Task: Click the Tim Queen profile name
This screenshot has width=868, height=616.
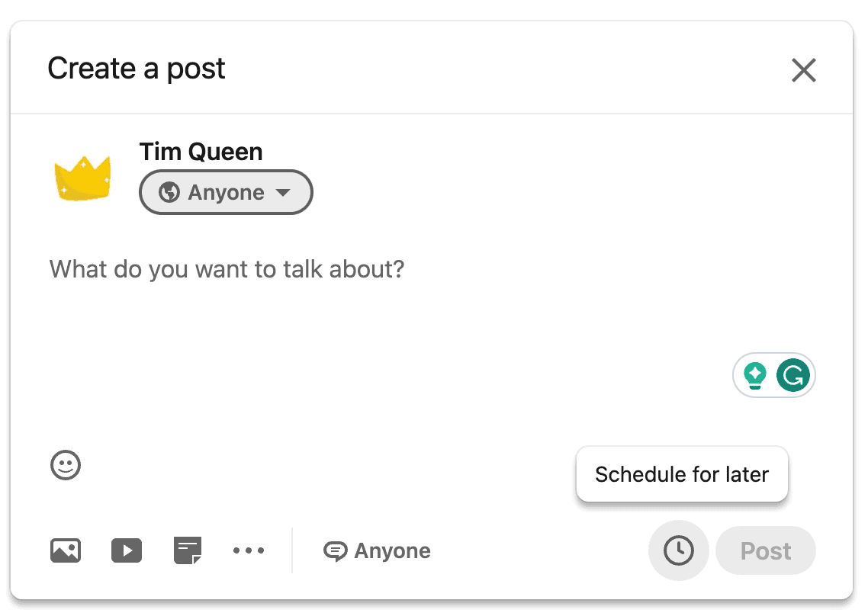Action: 201,152
